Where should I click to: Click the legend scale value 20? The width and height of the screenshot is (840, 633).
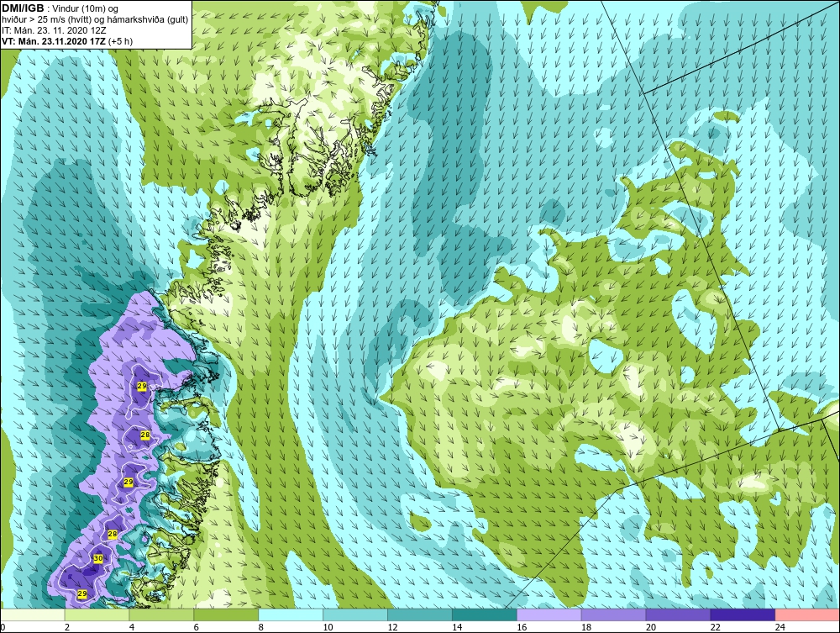(x=650, y=627)
